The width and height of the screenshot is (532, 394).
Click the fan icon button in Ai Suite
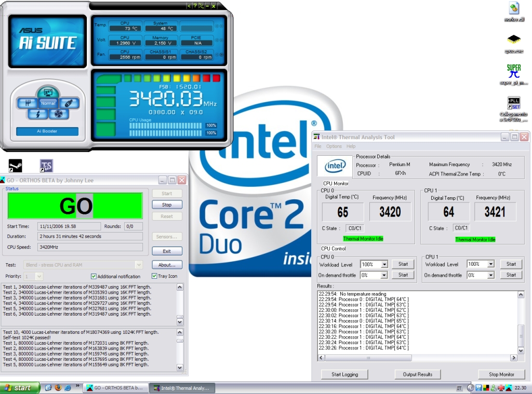point(58,114)
